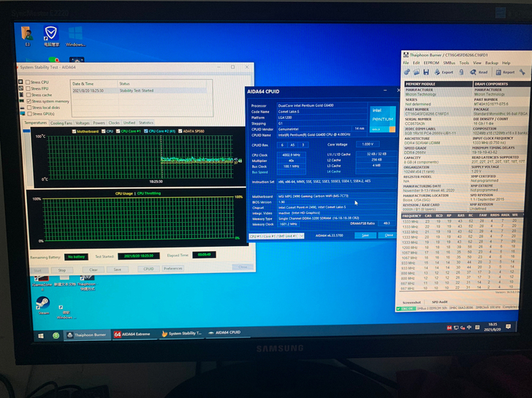
Task: Click the Thaiphoon Burner open file icon
Action: coord(417,72)
